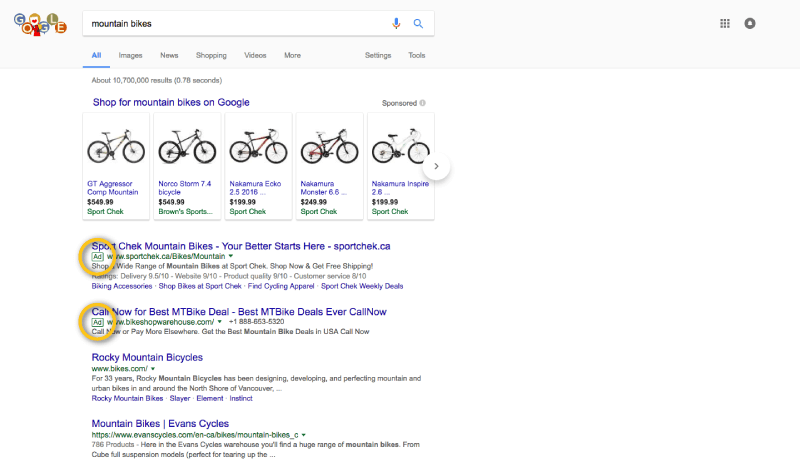Switch to the Shopping tab
The width and height of the screenshot is (800, 472).
click(x=211, y=55)
